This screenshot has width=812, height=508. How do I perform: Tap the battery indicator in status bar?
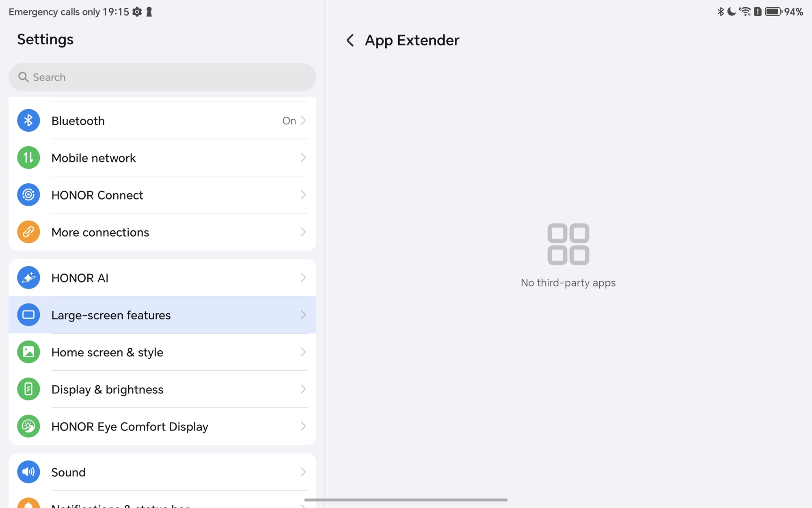773,12
